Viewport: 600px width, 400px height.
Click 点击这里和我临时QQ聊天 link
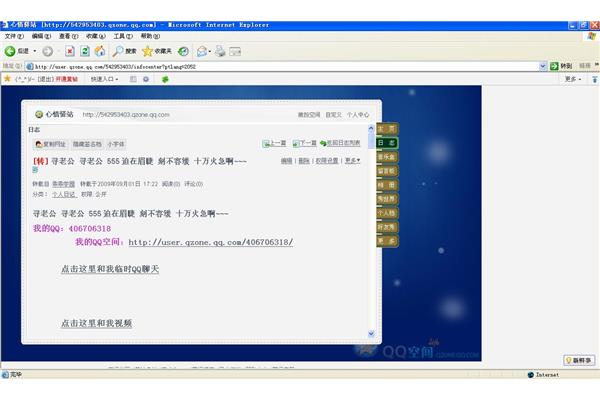[x=110, y=269]
